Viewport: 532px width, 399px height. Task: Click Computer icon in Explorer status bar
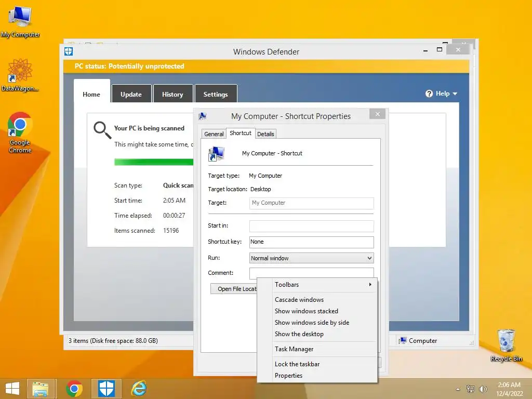pos(403,341)
